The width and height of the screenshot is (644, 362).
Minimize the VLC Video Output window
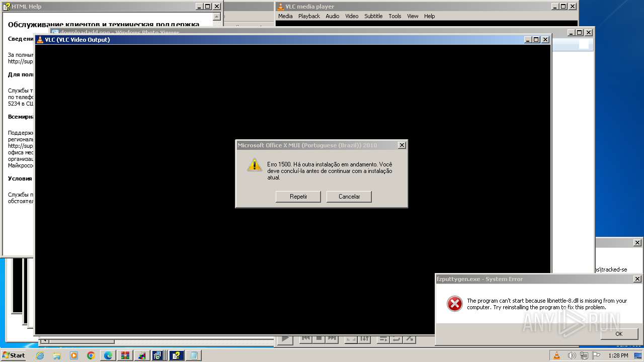528,40
